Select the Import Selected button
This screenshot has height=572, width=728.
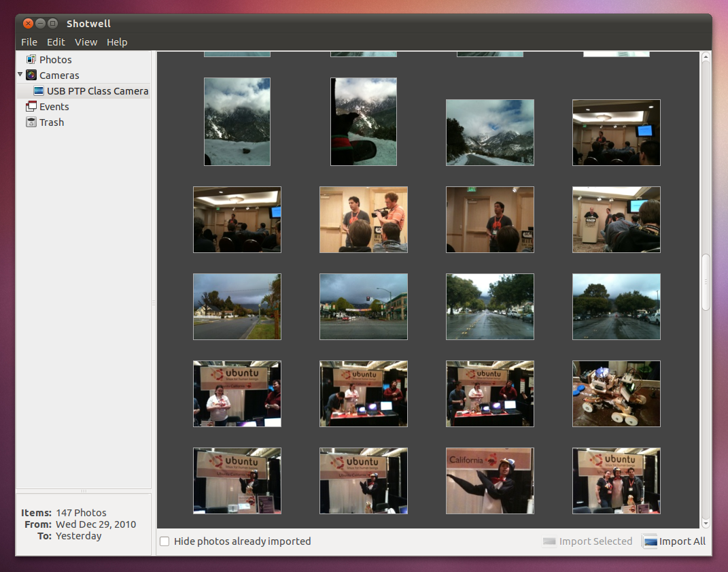click(588, 541)
